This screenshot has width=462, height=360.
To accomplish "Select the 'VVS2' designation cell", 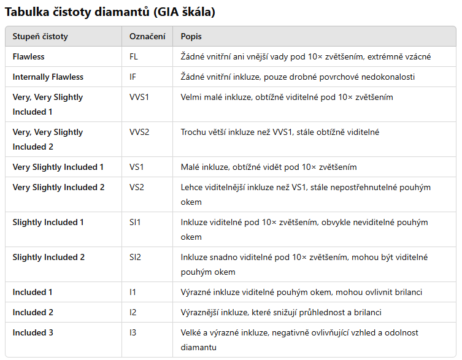I will point(139,132).
